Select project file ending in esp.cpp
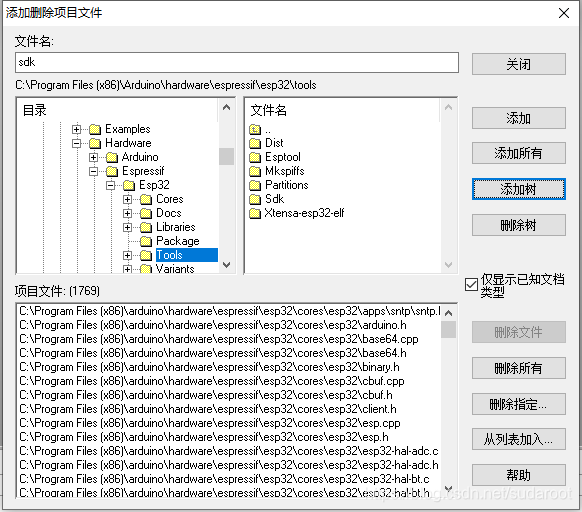Image resolution: width=582 pixels, height=512 pixels. coord(210,423)
